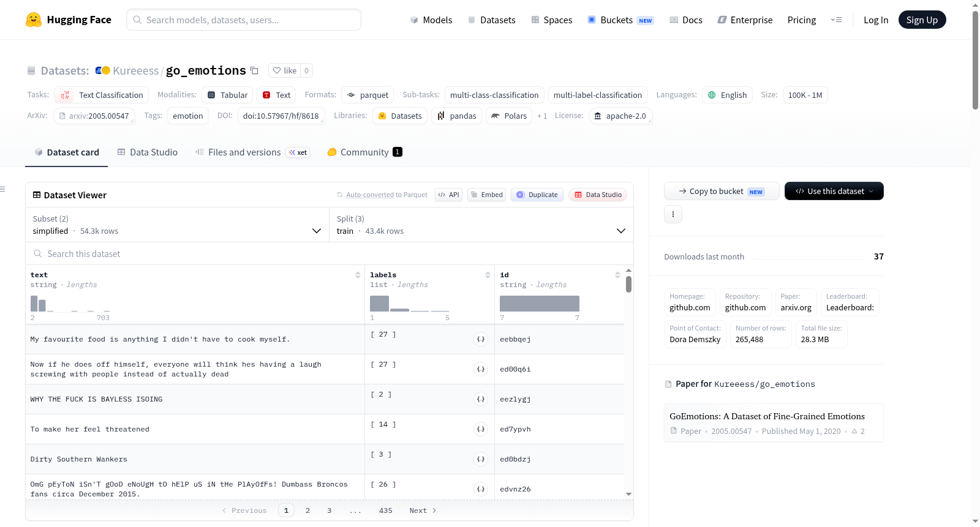Open Buckets in the top navigation
This screenshot has height=527, width=980.
(620, 20)
